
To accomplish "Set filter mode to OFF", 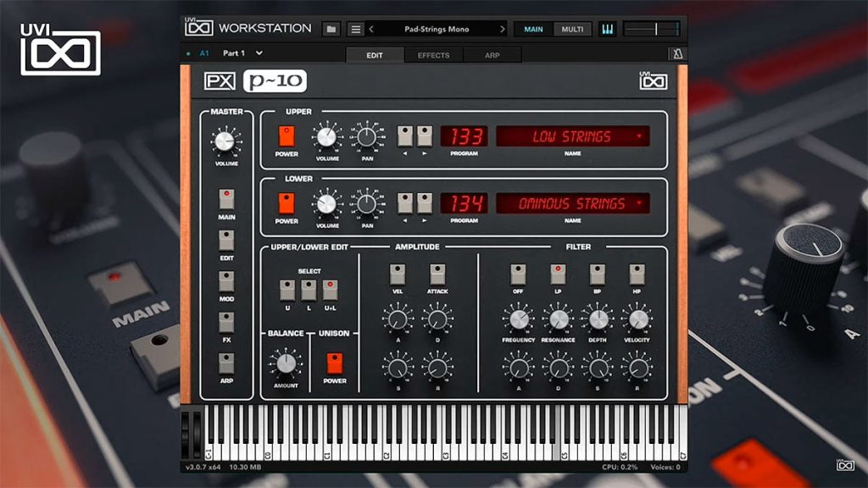I will pos(518,274).
